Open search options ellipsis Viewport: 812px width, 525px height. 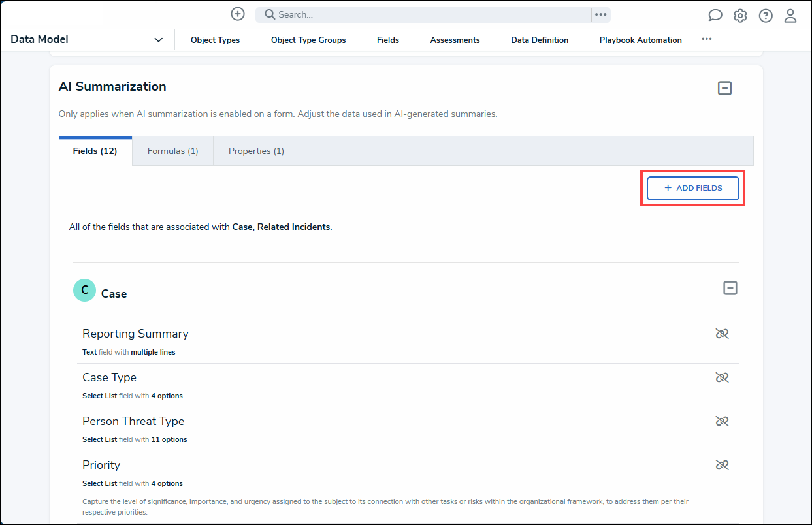click(601, 14)
